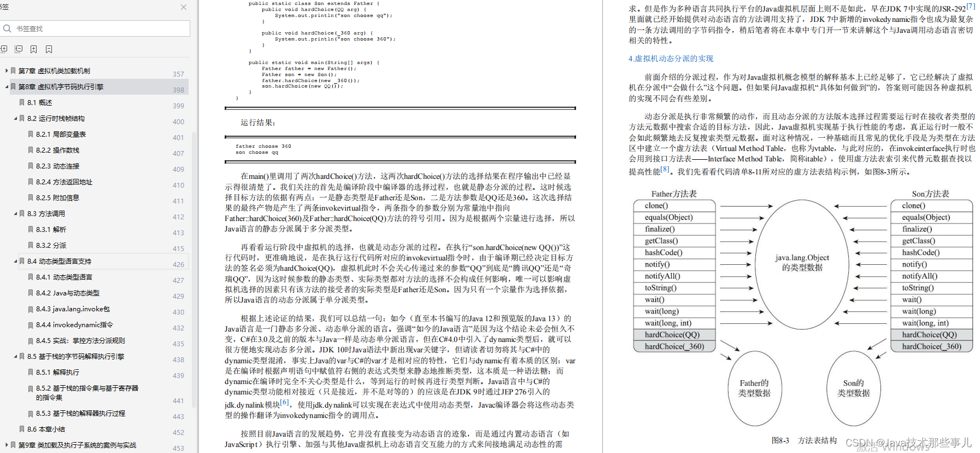Click the add bookmark icon

click(x=34, y=49)
